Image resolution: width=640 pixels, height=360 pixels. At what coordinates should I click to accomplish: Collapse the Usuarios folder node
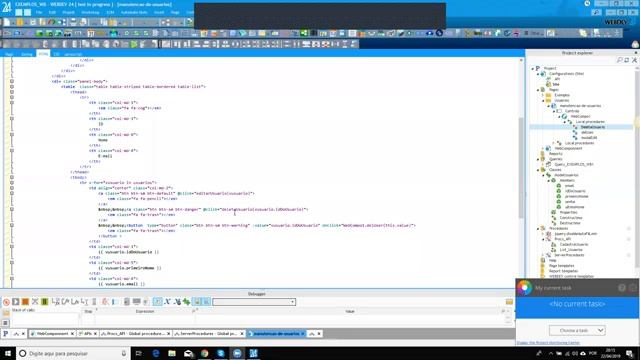coord(543,100)
